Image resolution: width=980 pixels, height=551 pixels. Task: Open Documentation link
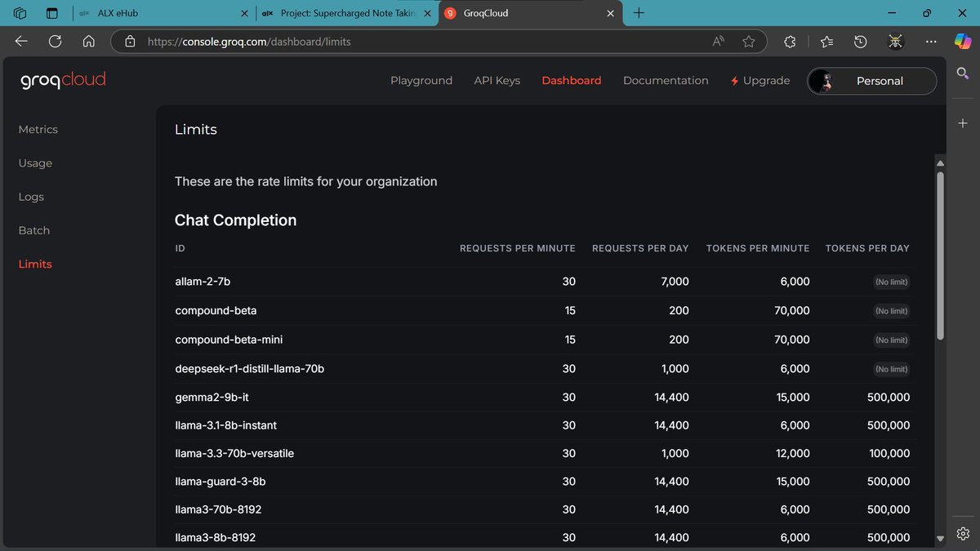[666, 81]
